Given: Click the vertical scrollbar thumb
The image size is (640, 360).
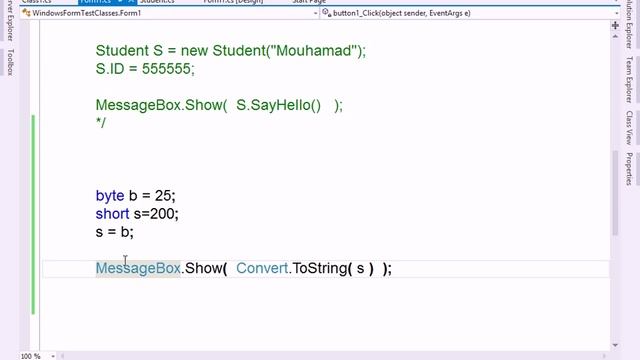Looking at the screenshot, I should 615,193.
